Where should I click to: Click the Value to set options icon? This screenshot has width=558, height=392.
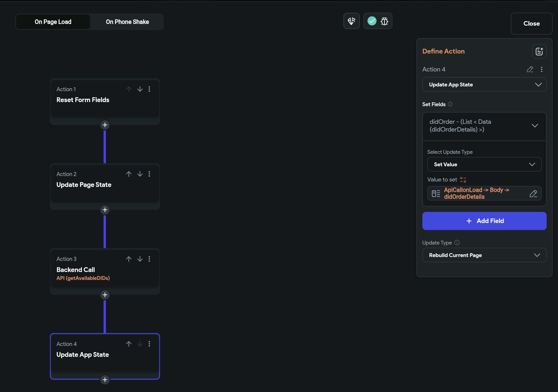463,180
